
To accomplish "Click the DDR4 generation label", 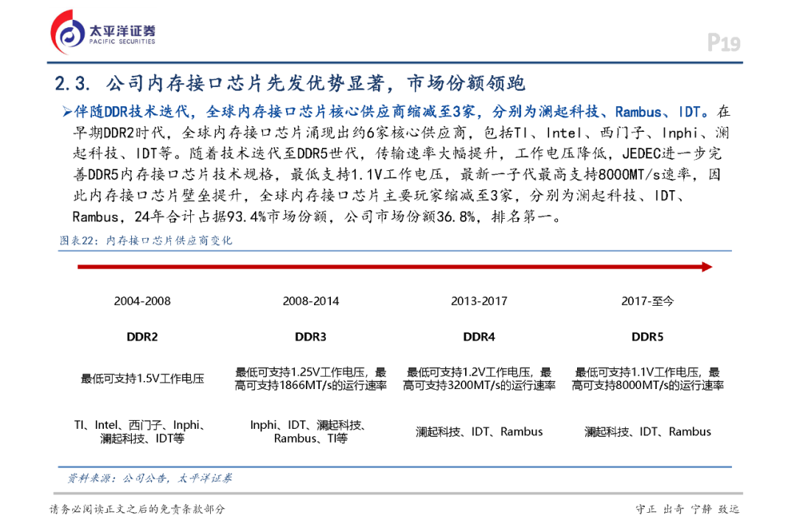I will pos(479,337).
